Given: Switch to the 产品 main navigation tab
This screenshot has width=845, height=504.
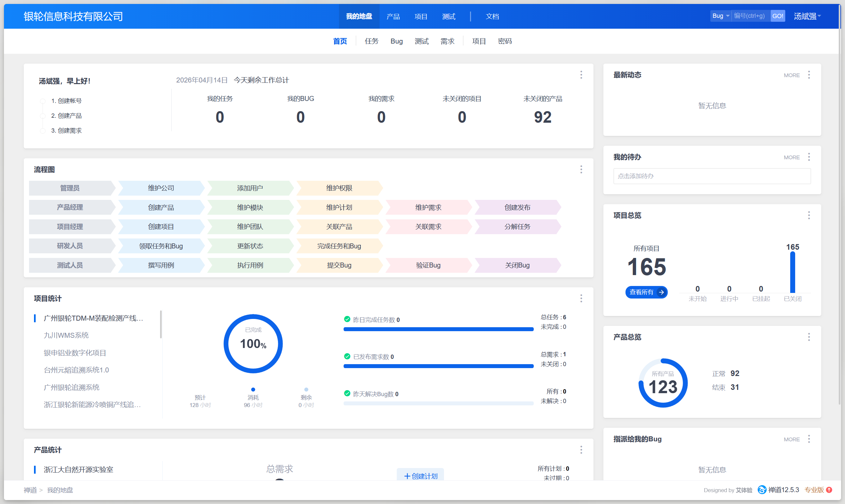Looking at the screenshot, I should [x=393, y=16].
